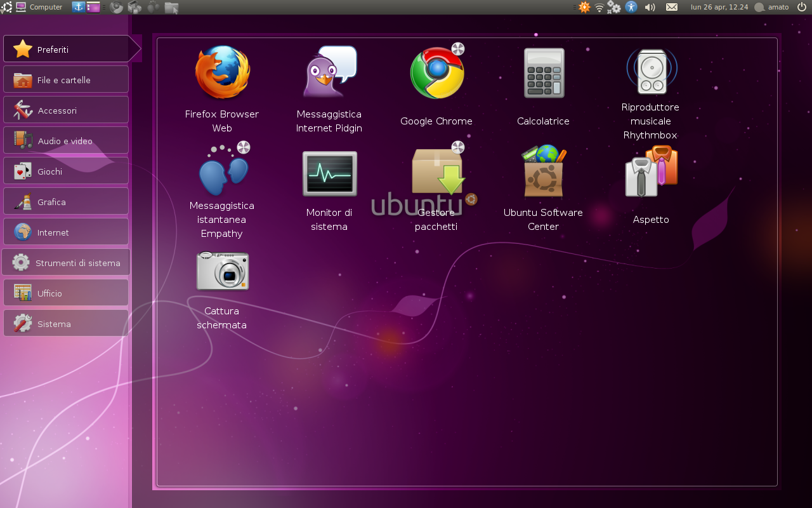This screenshot has width=812, height=508.
Task: Open the volume slider control
Action: click(x=650, y=7)
